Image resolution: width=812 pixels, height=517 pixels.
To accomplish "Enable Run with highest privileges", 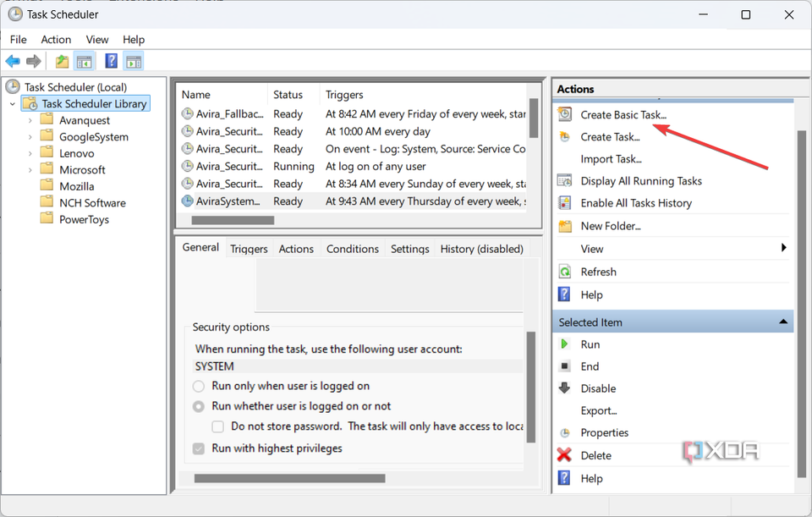I will coord(198,448).
